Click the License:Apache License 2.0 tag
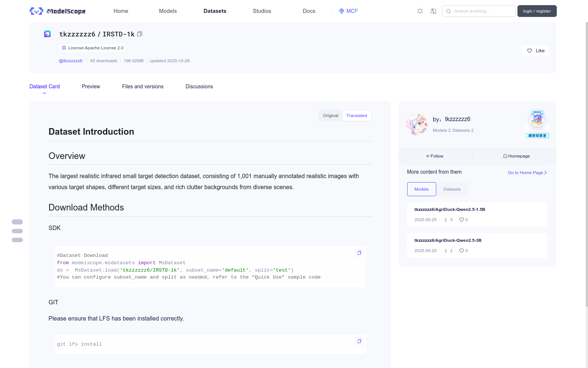The width and height of the screenshot is (588, 368). [92, 48]
